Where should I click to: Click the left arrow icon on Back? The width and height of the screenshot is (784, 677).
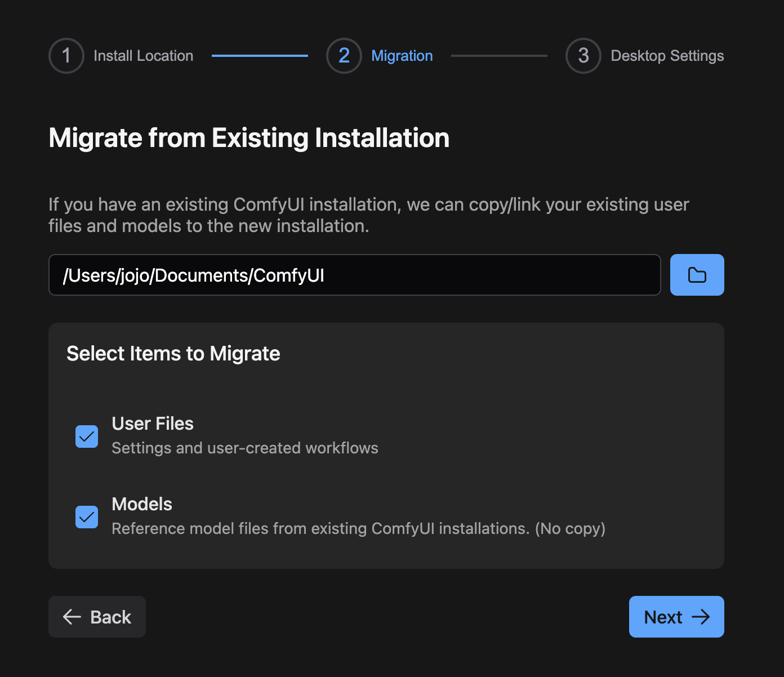(72, 617)
